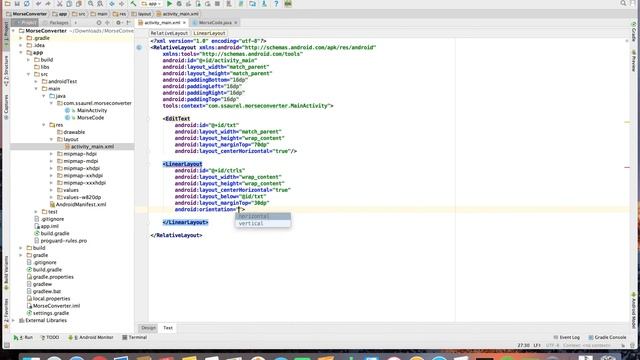Click the layout breadcrumb item
Screen dimensions: 640x360
(142, 14)
